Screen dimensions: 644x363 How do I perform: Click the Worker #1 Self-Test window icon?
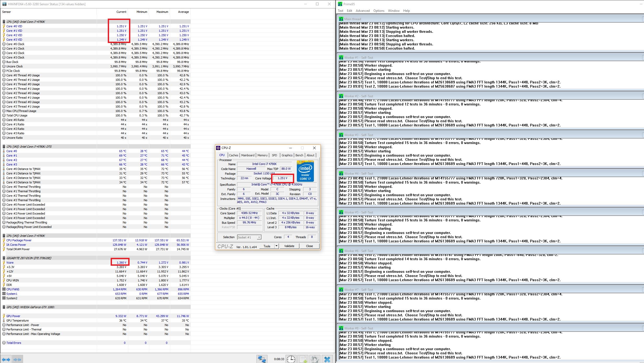tap(341, 57)
